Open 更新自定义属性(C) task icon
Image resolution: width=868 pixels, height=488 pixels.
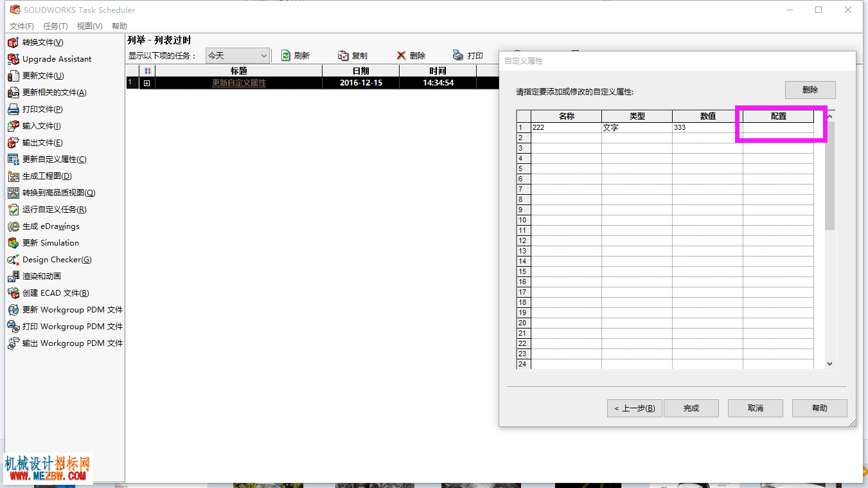point(13,159)
